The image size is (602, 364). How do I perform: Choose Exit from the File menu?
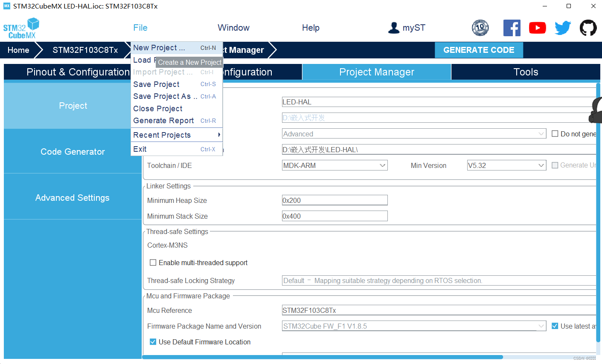click(x=177, y=149)
